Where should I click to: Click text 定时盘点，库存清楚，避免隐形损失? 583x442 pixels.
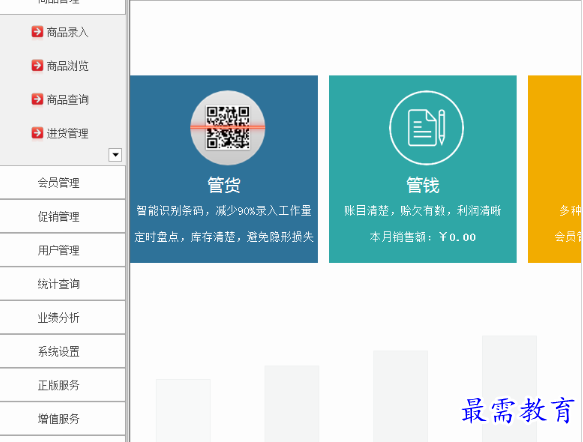point(224,237)
